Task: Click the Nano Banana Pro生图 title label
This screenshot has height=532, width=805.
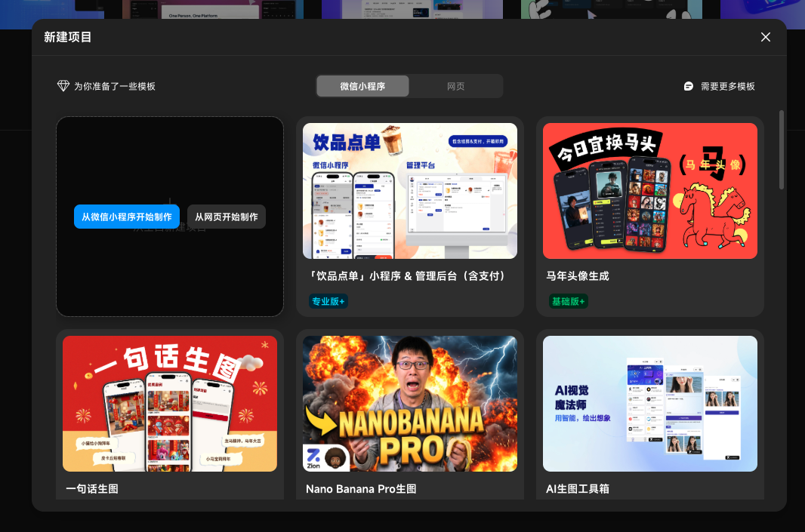Action: coord(360,489)
